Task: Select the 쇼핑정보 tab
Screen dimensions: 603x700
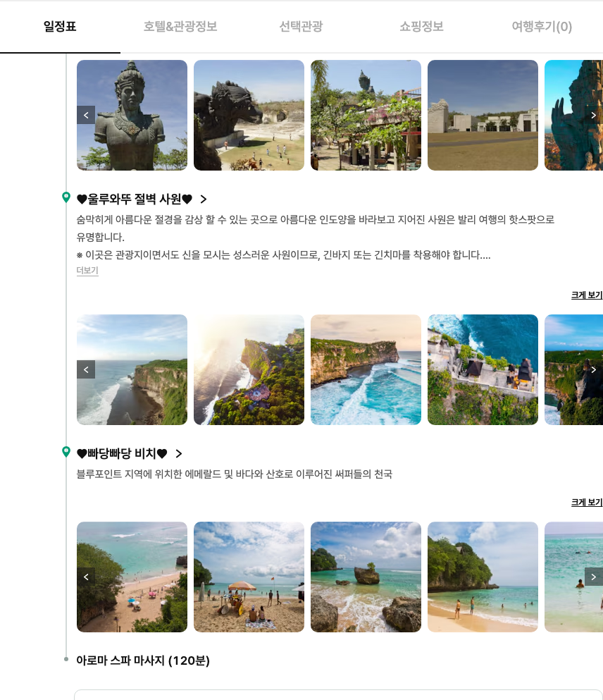Action: 421,26
